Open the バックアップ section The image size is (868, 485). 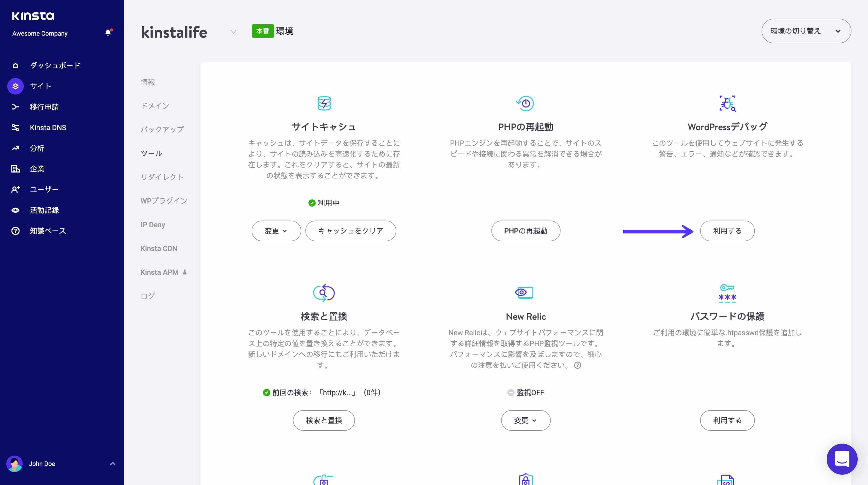(162, 129)
